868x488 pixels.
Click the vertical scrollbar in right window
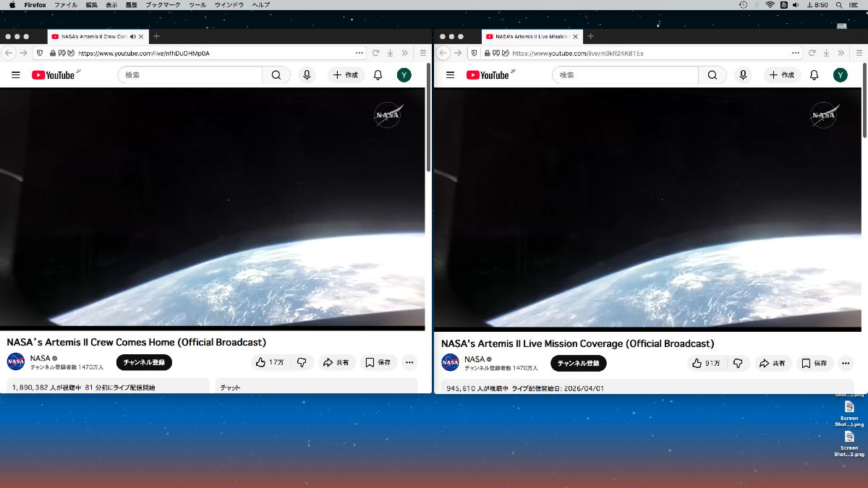pos(864,99)
